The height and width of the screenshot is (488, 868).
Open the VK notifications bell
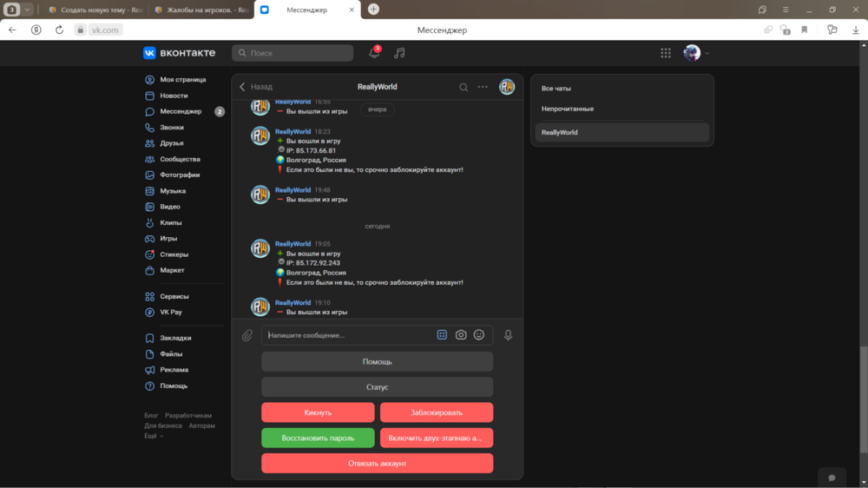[374, 53]
